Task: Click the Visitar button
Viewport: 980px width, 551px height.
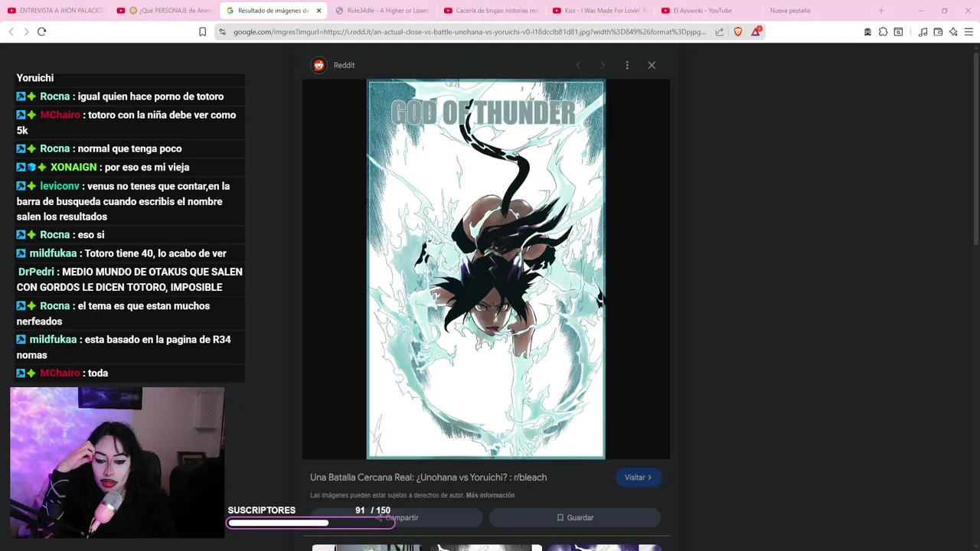Action: coord(639,478)
